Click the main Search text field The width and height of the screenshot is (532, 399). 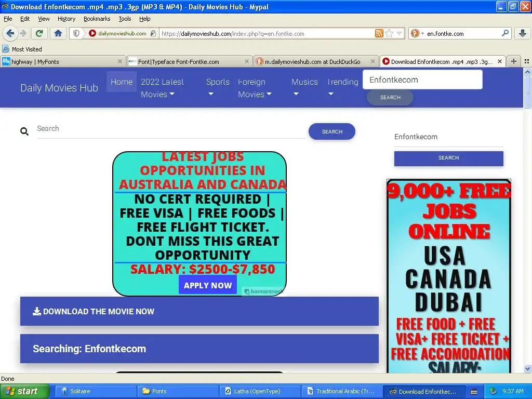click(x=171, y=129)
